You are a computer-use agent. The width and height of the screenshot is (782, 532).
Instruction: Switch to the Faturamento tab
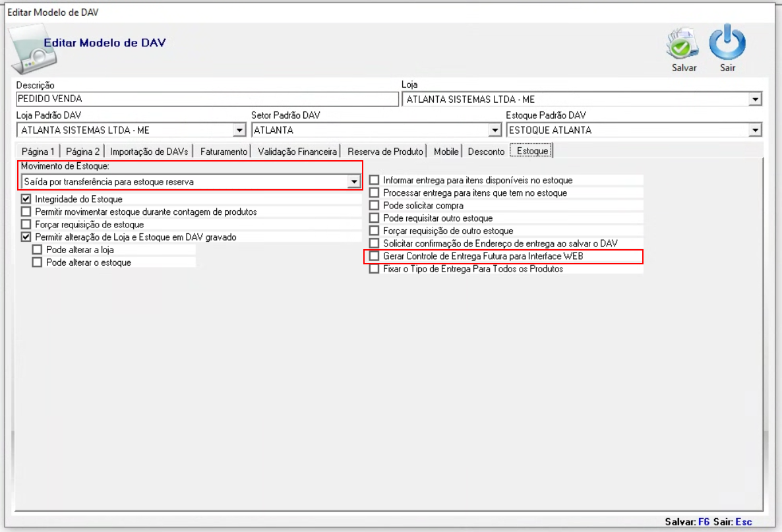click(x=224, y=152)
